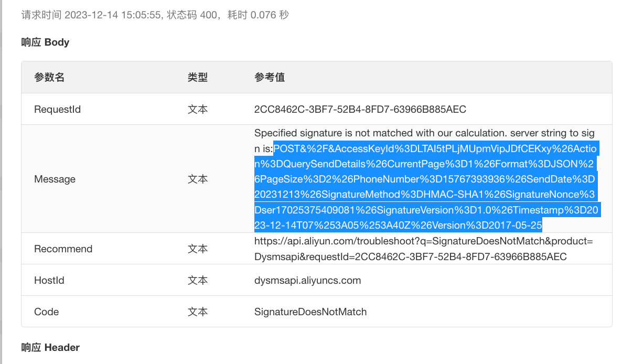Click the Recommend parameter name cell
Image resolution: width=622 pixels, height=364 pixels.
63,249
